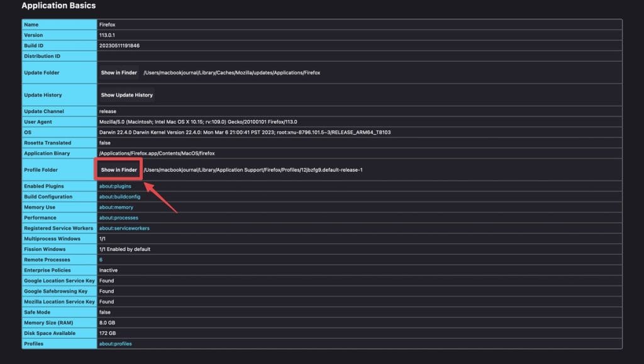Click the Build Configuration row label

(48, 197)
